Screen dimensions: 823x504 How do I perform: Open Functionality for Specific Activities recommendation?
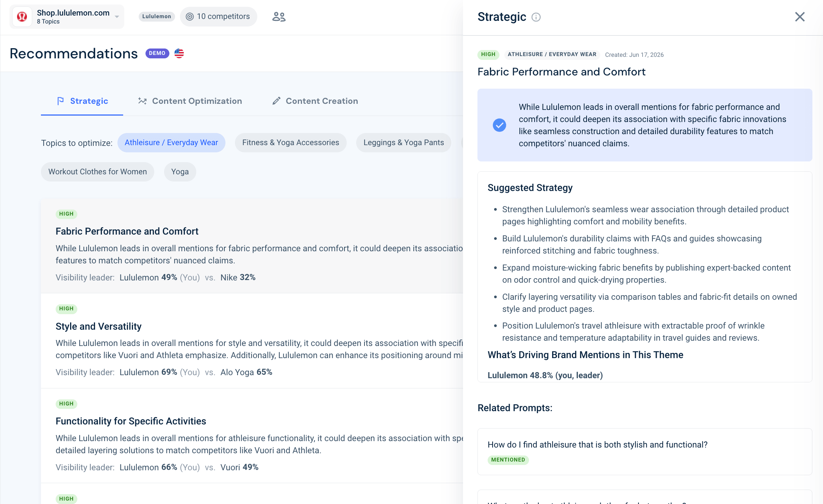(252, 436)
